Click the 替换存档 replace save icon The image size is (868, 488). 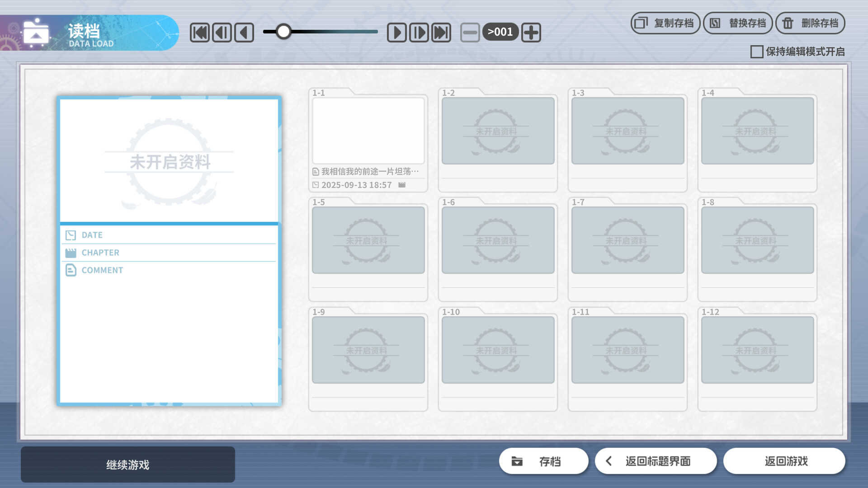coord(715,23)
